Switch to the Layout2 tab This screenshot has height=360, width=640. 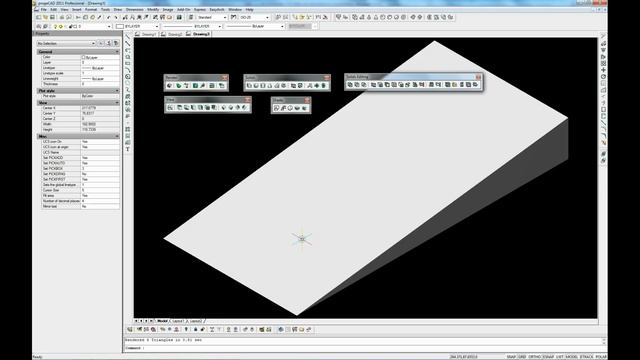click(x=196, y=321)
